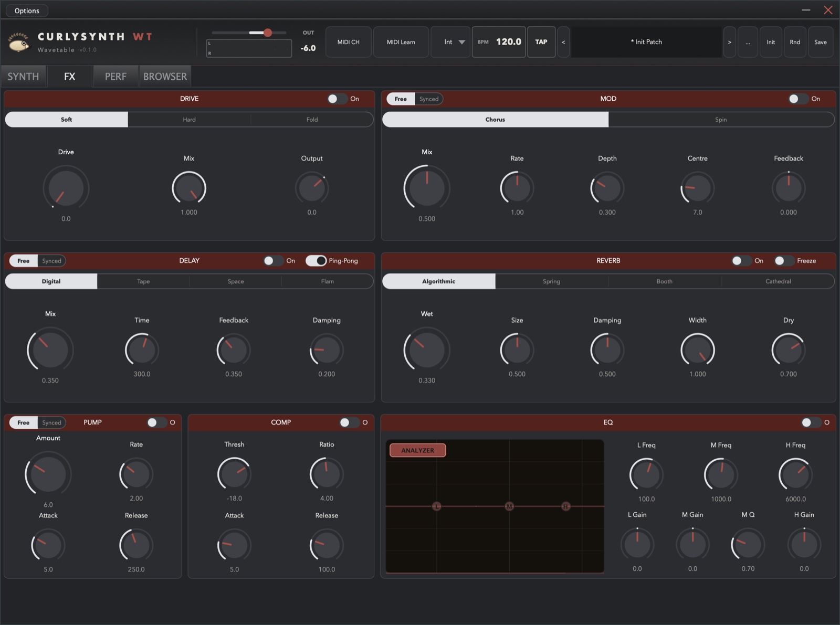Screen dimensions: 840x625
Task: Toggle the Mod effect On switch
Action: coord(799,99)
